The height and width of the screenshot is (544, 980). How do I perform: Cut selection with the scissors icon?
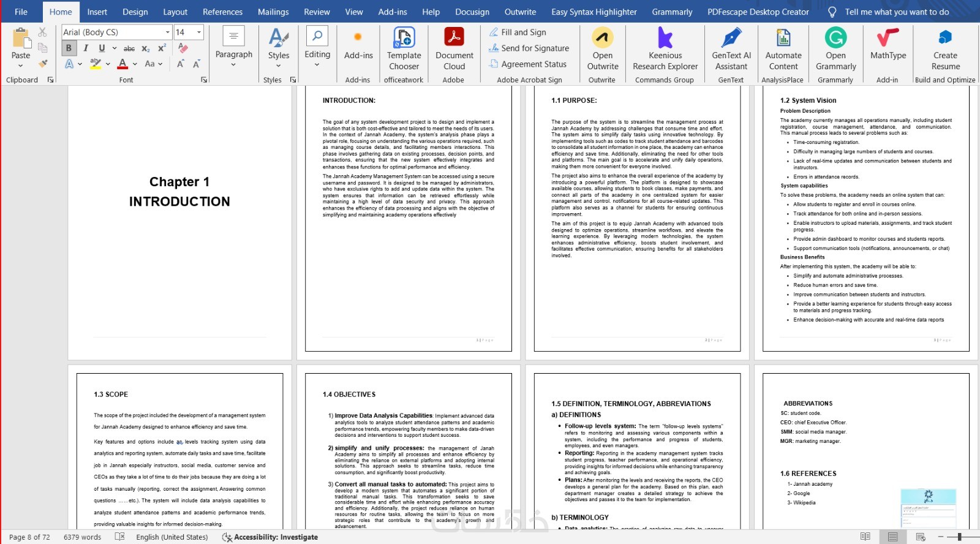pyautogui.click(x=42, y=32)
